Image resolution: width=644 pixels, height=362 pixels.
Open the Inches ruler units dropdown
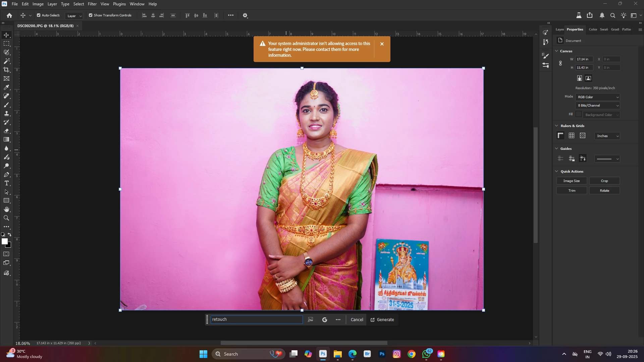click(x=607, y=136)
